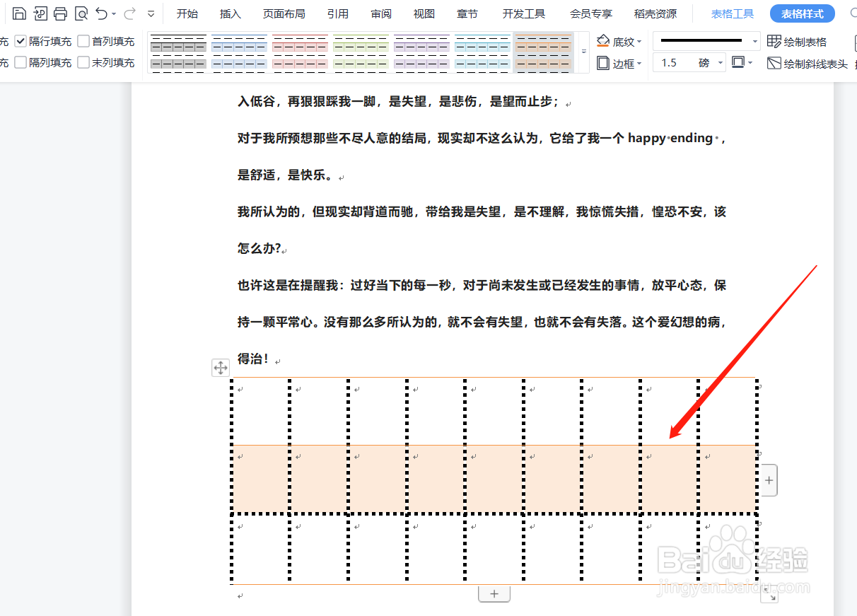This screenshot has width=857, height=616.
Task: Click the plus button to add a row
Action: 494,593
